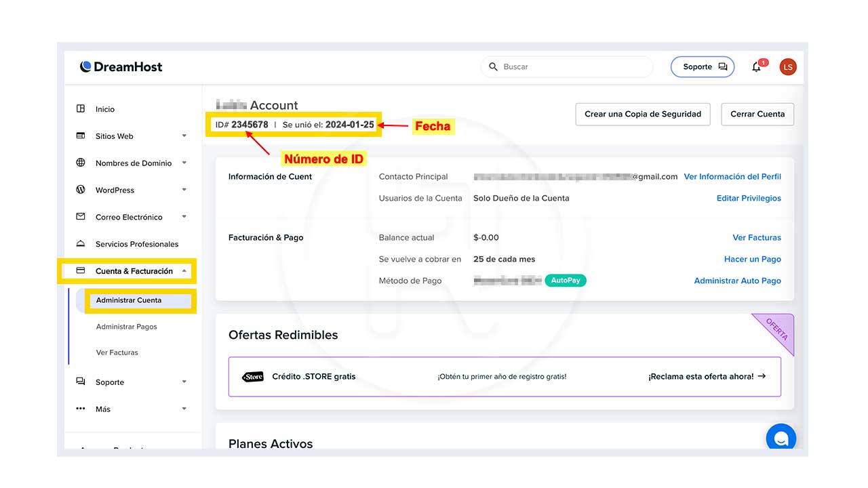Screen dimensions: 868x488
Task: Collapse the Cuenta & Facturación section
Action: tap(184, 271)
